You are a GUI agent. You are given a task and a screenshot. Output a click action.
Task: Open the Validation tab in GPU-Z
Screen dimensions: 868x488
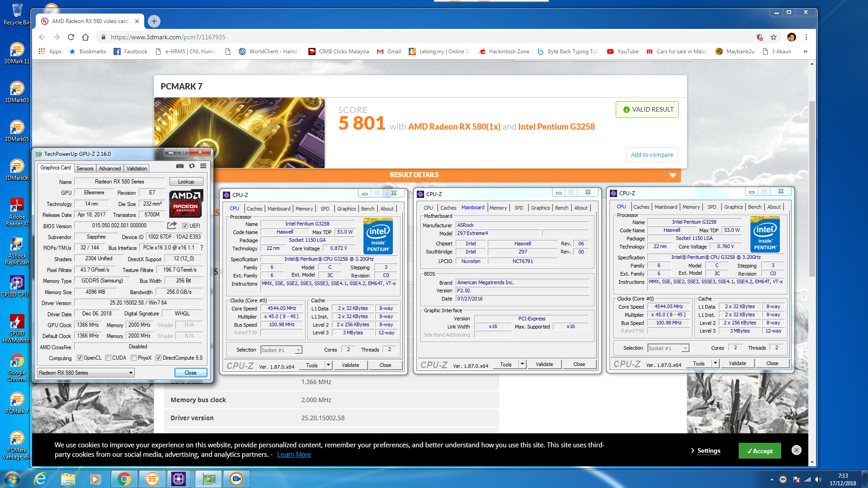(137, 169)
